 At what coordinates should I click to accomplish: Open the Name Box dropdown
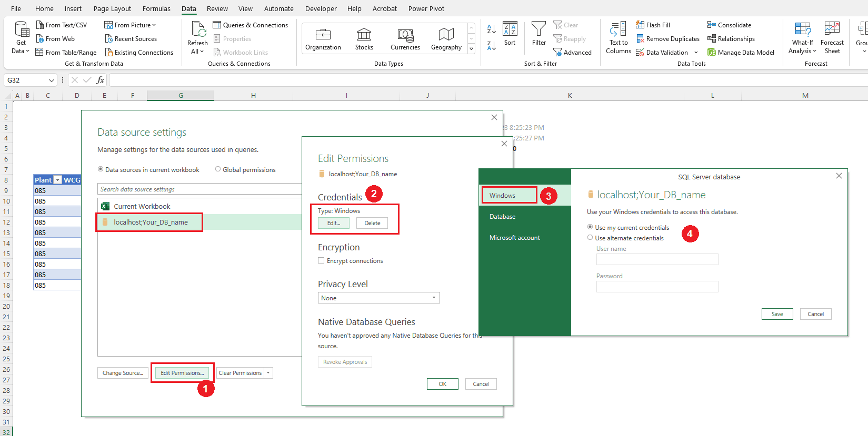tap(52, 80)
